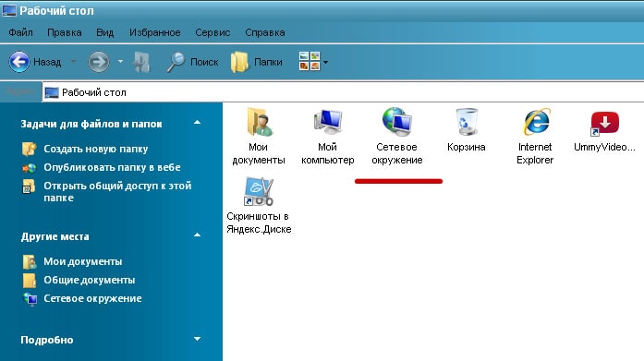Open the Файл menu
Screen dimensions: 644x361
click(x=20, y=32)
